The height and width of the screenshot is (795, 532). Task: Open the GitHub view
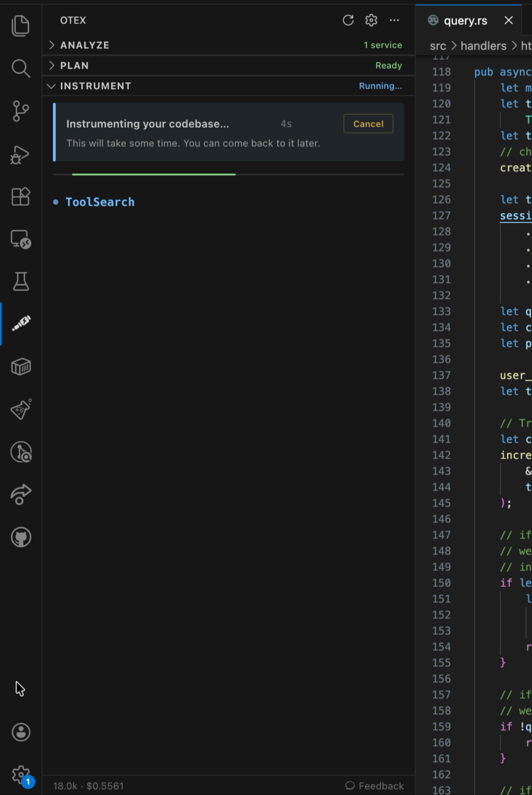pyautogui.click(x=20, y=537)
